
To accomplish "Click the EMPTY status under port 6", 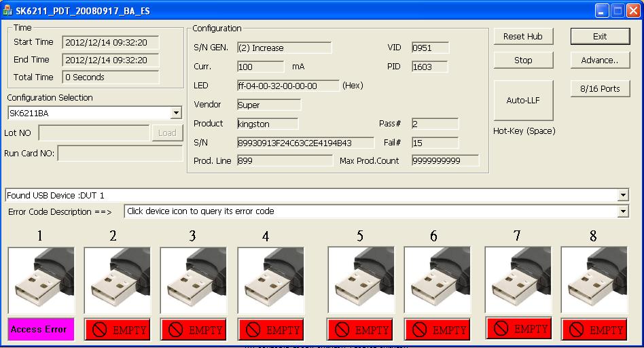I will point(437,330).
